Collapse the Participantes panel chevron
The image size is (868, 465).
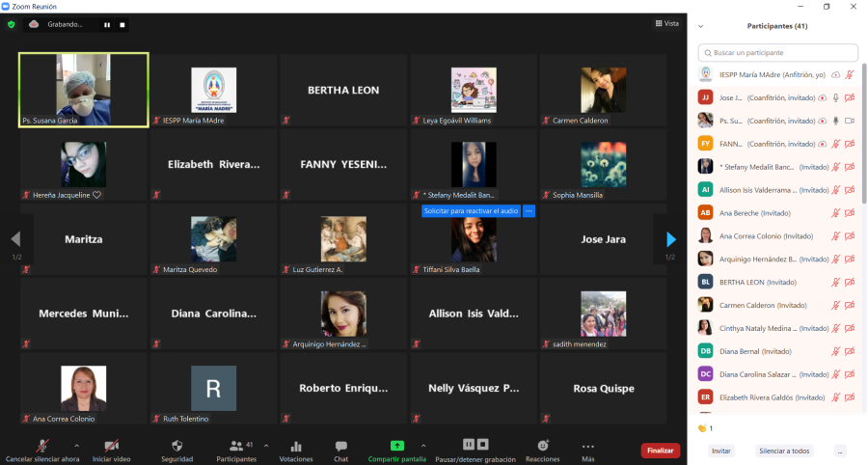point(701,26)
